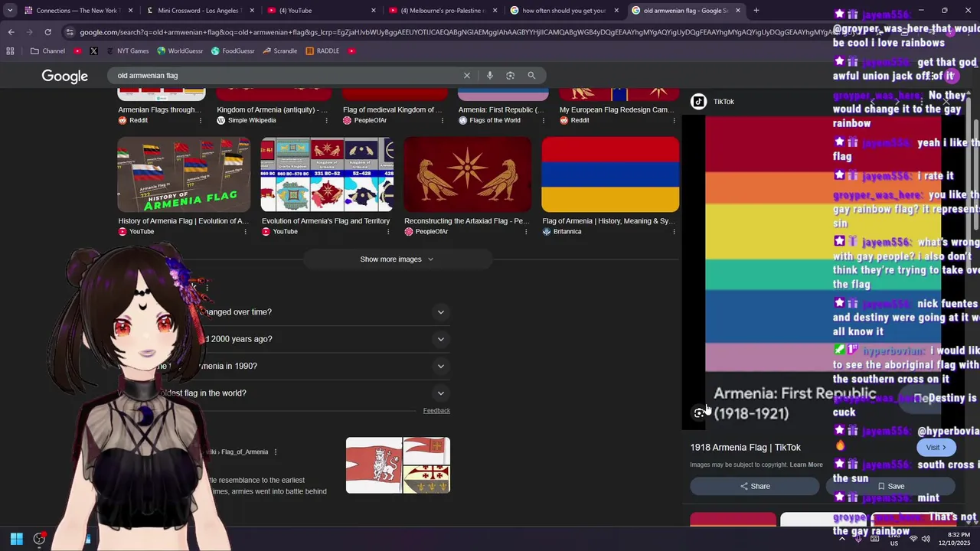980x551 pixels.
Task: Open the tab search chevron button
Action: [10, 11]
